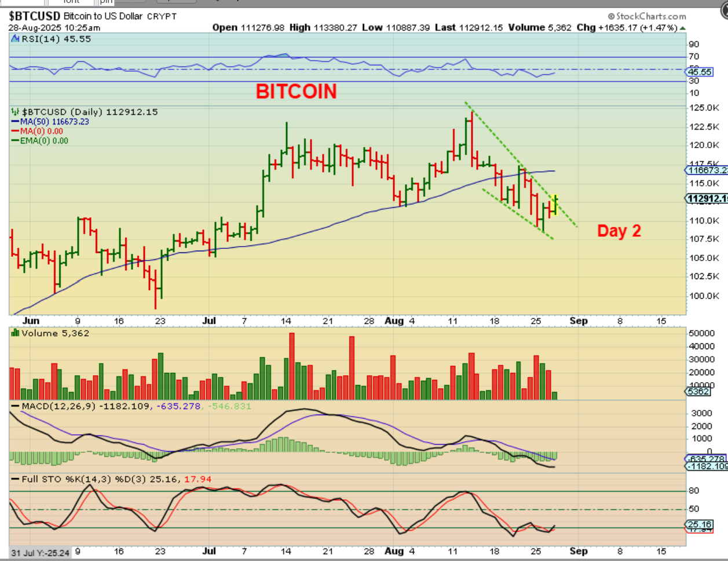Click the 125.0K price axis label
The image size is (728, 561).
tap(704, 108)
